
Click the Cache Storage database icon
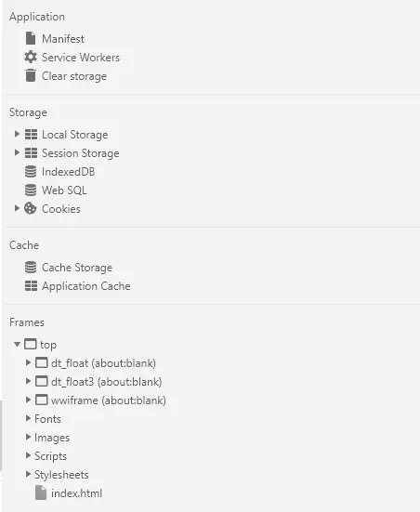[x=31, y=267]
